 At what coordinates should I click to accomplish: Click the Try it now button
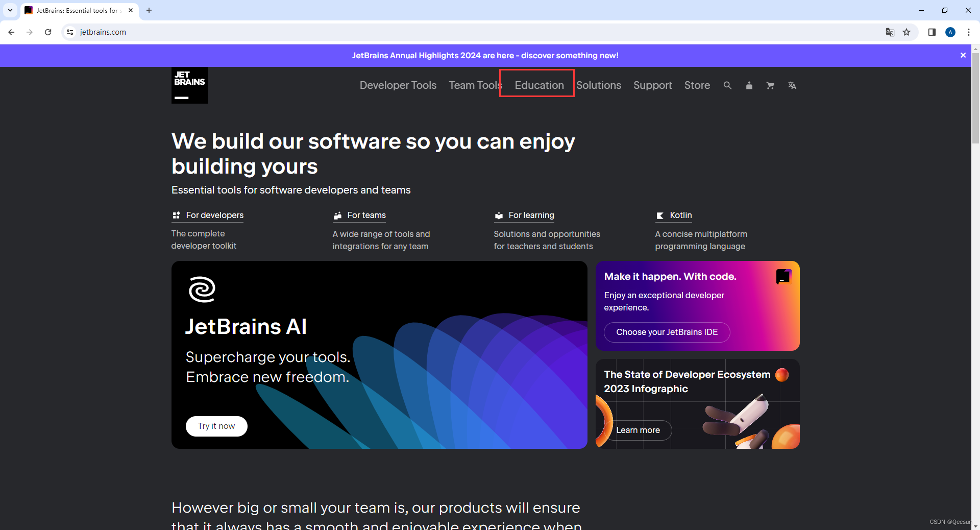[x=216, y=426]
